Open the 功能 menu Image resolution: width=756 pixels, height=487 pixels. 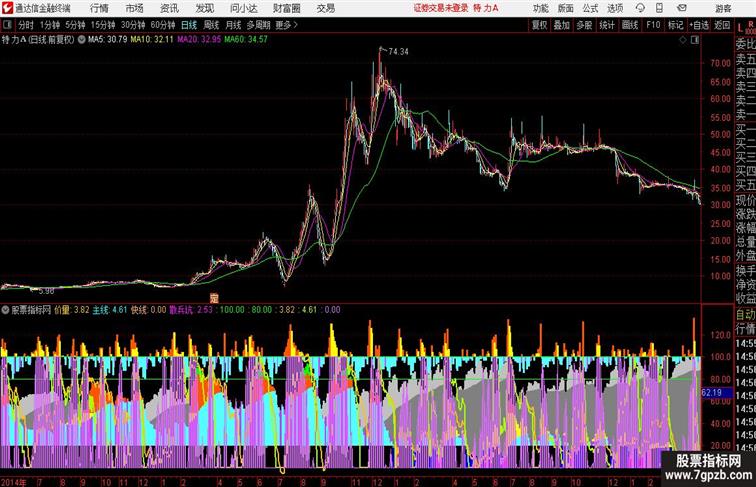[540, 8]
